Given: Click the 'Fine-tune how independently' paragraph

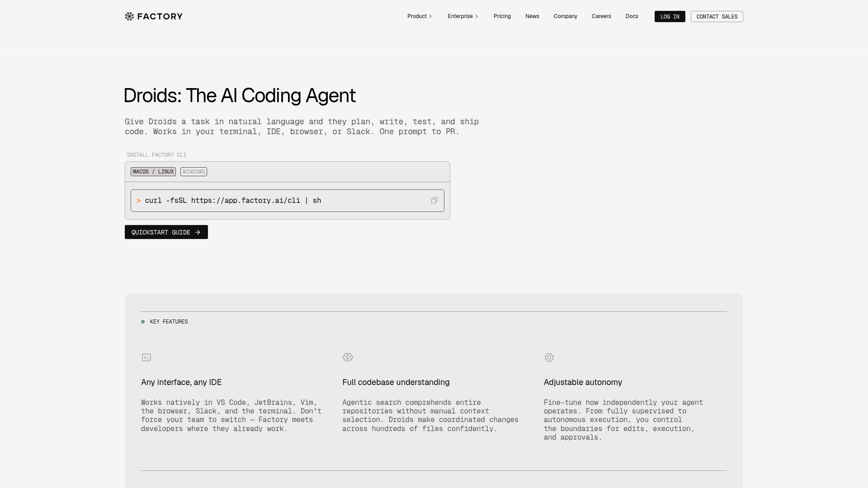Looking at the screenshot, I should tap(623, 420).
